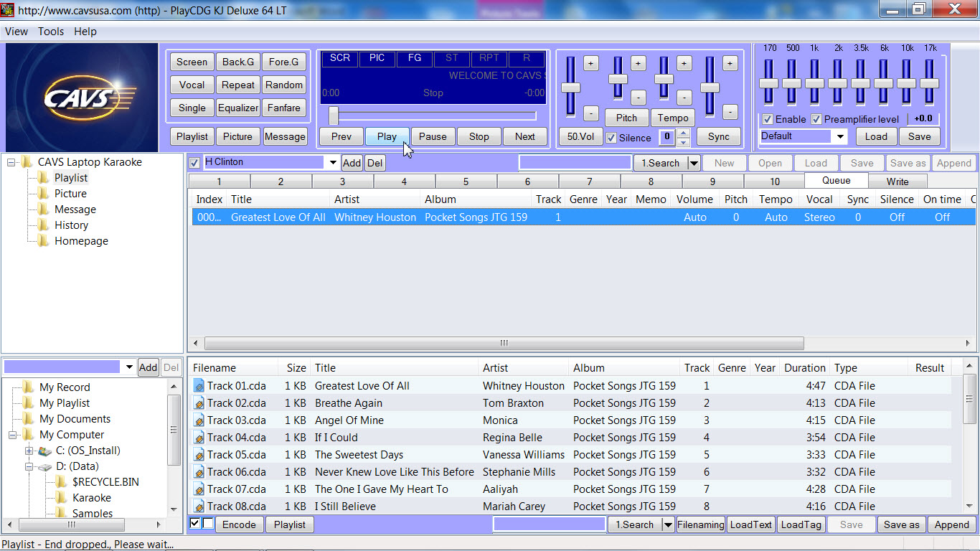Collapse the CAVS Laptop Karaoke tree node

(11, 162)
